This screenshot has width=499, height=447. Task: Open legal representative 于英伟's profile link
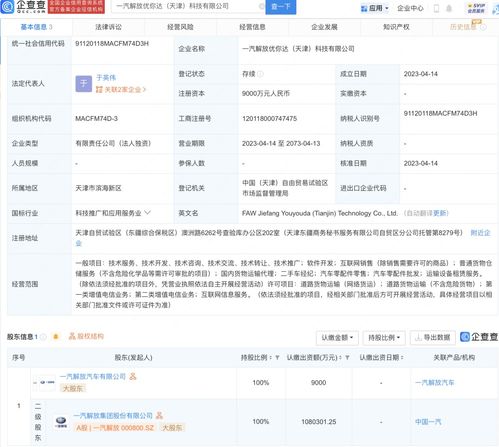point(106,78)
